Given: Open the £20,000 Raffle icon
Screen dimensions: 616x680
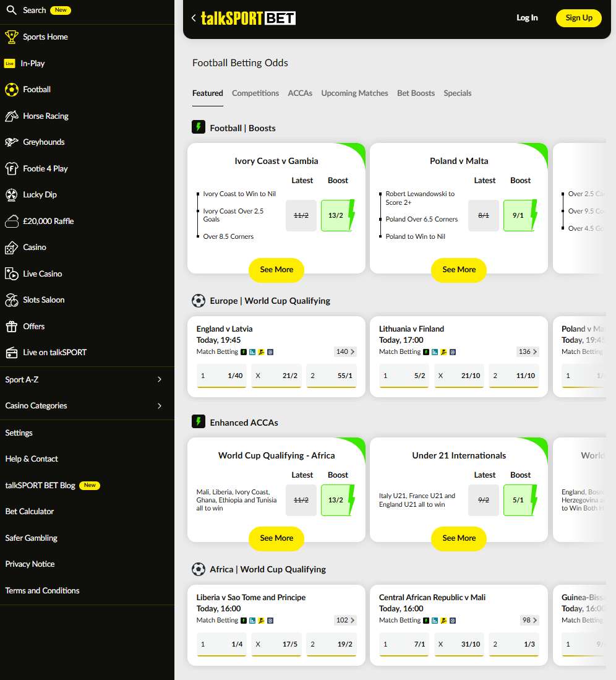Looking at the screenshot, I should 12,221.
